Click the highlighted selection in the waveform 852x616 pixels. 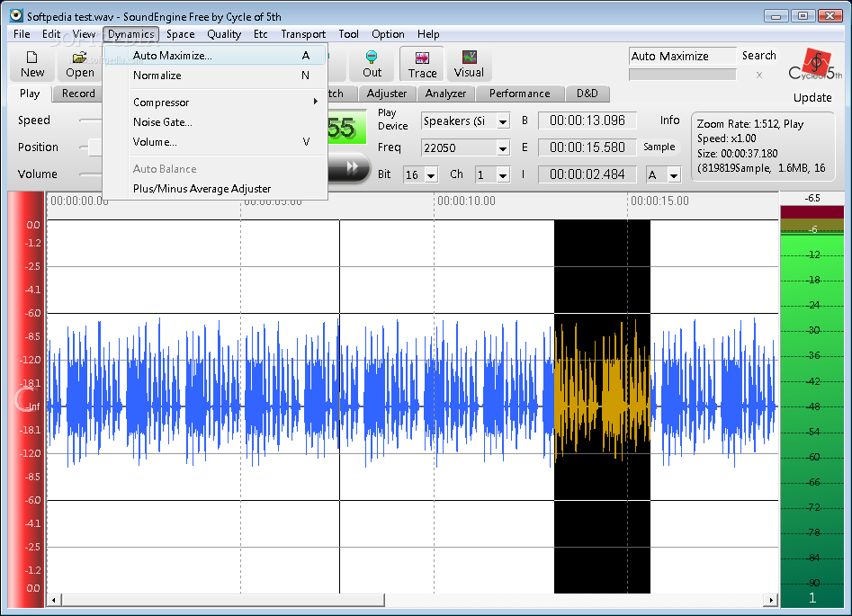(x=602, y=406)
